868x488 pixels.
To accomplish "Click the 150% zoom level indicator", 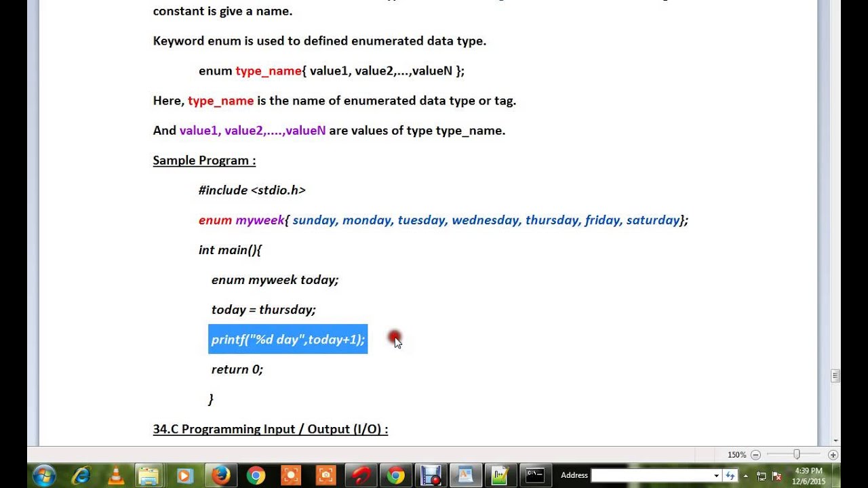I will tap(736, 455).
